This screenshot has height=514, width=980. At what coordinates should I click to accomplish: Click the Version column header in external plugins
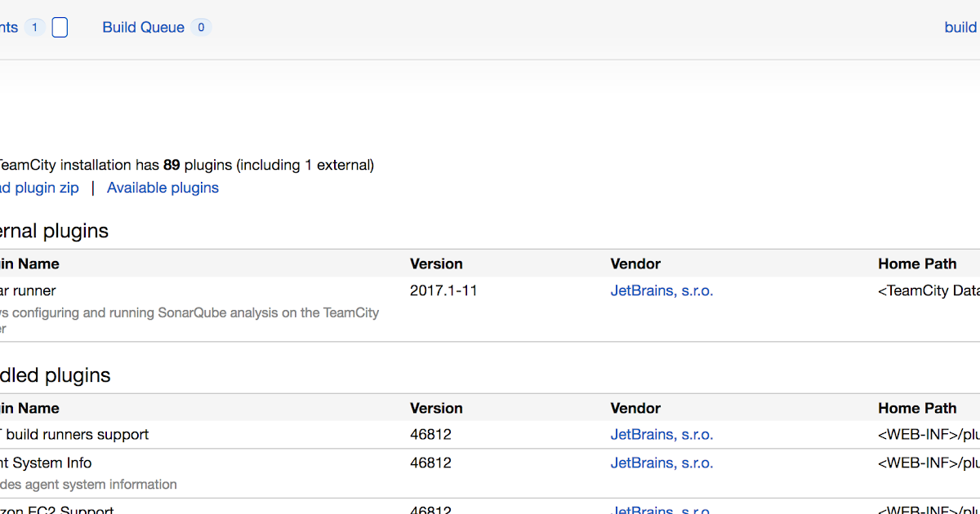tap(436, 264)
